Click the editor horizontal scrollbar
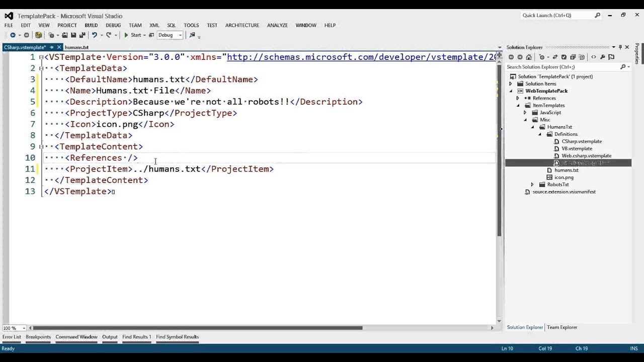The width and height of the screenshot is (644, 362). [197, 328]
